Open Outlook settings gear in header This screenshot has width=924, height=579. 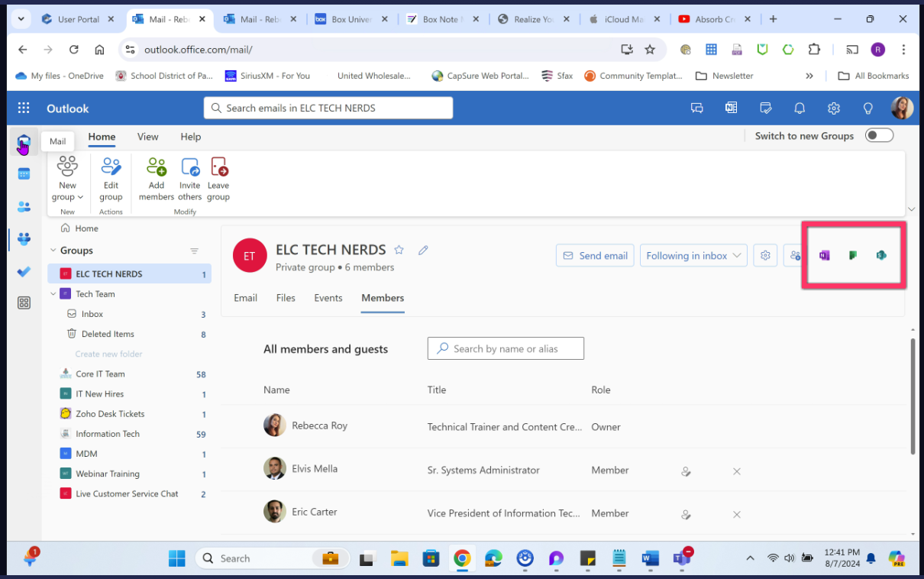pyautogui.click(x=834, y=108)
